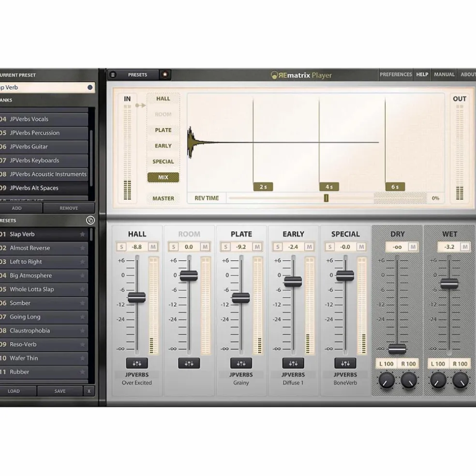
Task: Mute the DRY channel
Action: (413, 247)
